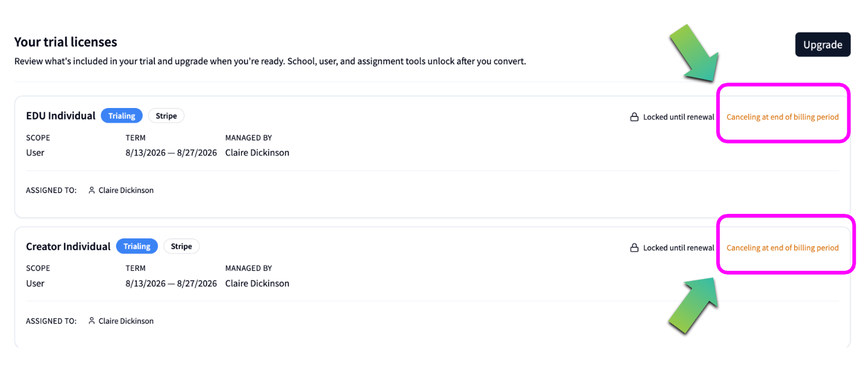Click the Creator Individual license title

click(x=68, y=247)
